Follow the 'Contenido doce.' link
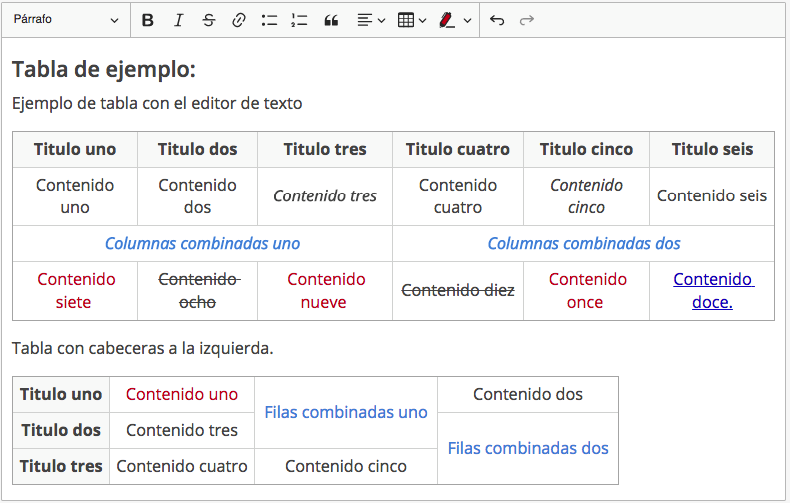The image size is (790, 503). pyautogui.click(x=712, y=290)
